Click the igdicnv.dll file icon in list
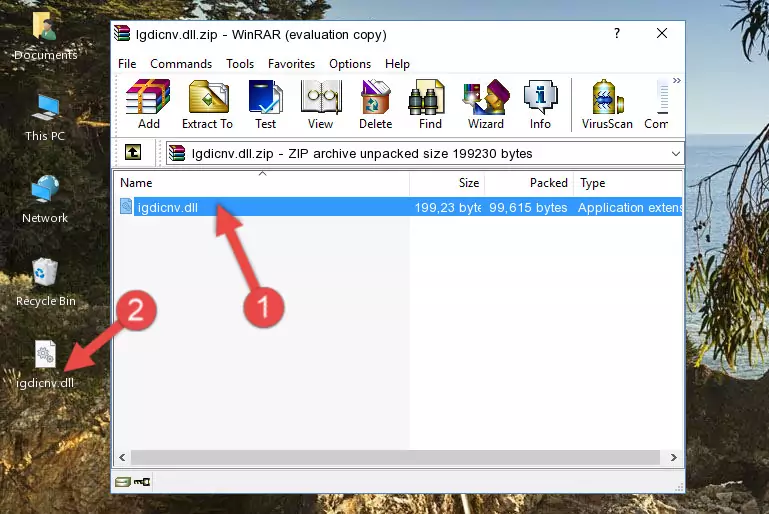 pyautogui.click(x=126, y=206)
